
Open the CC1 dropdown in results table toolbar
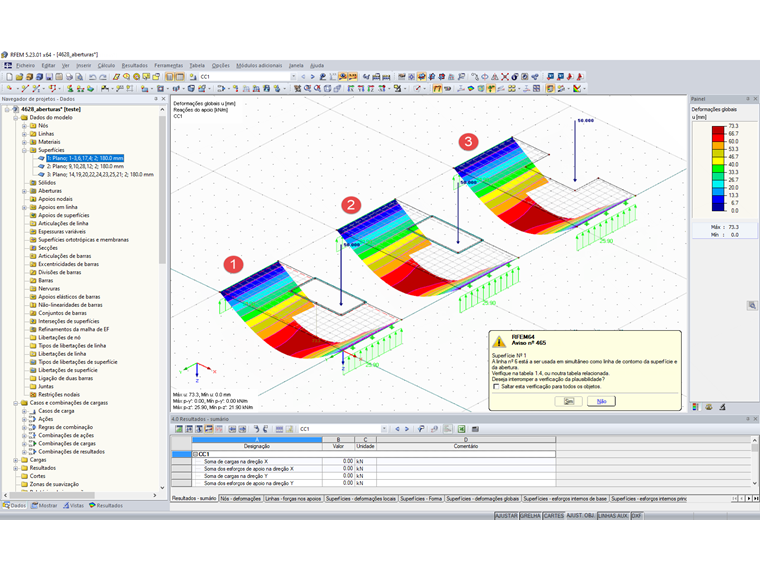pyautogui.click(x=384, y=429)
